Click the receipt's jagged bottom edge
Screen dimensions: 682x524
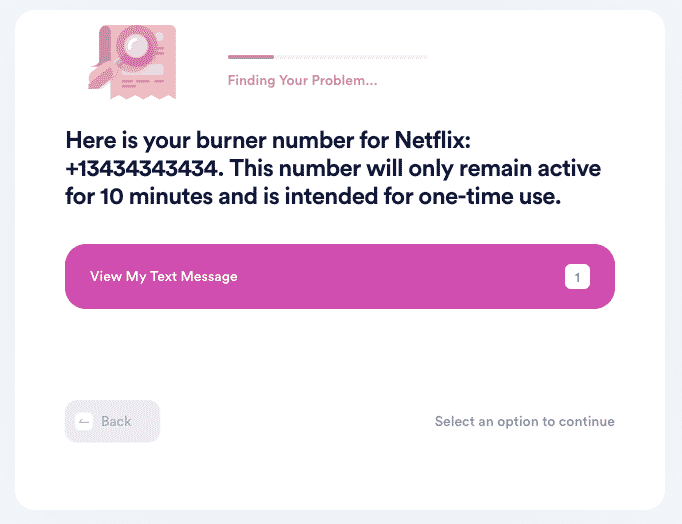[143, 95]
